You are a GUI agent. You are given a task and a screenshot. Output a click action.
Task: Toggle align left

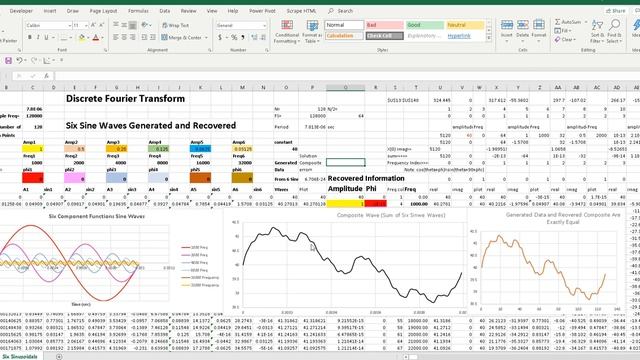pos(116,38)
